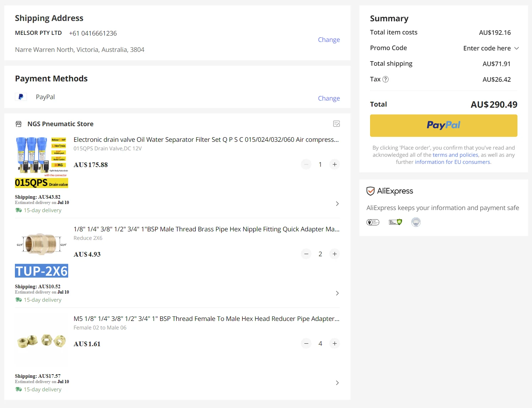Click the 015QPS drain valve thumbnail
Image resolution: width=532 pixels, height=408 pixels.
tap(42, 162)
